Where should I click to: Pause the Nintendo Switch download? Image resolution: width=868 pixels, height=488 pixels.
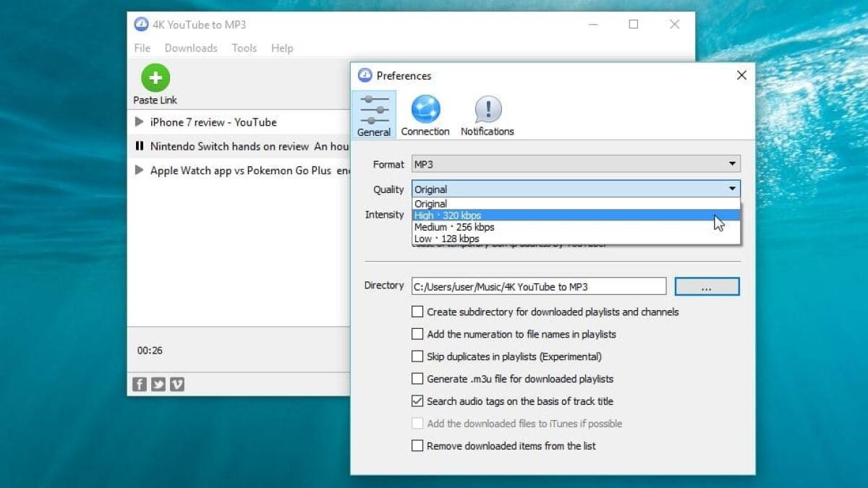pos(140,146)
